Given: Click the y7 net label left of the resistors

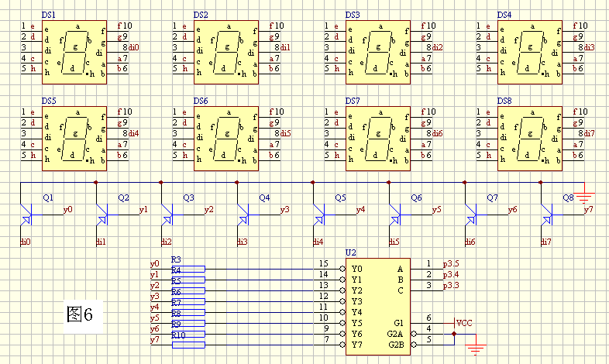Looking at the screenshot, I should [155, 340].
